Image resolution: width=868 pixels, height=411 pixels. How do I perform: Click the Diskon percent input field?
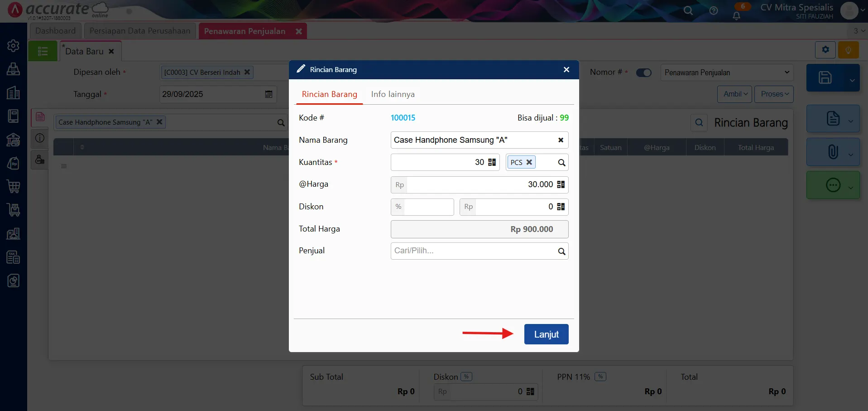[428, 207]
